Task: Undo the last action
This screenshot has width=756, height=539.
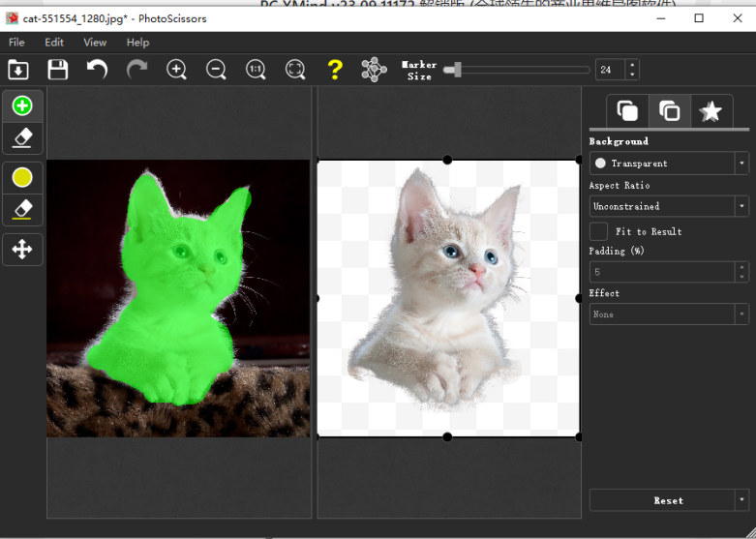Action: click(97, 70)
